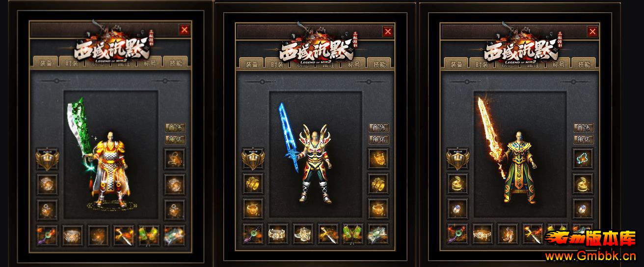Select the dagger slot in the blue-sword warrior's panel

(328, 234)
